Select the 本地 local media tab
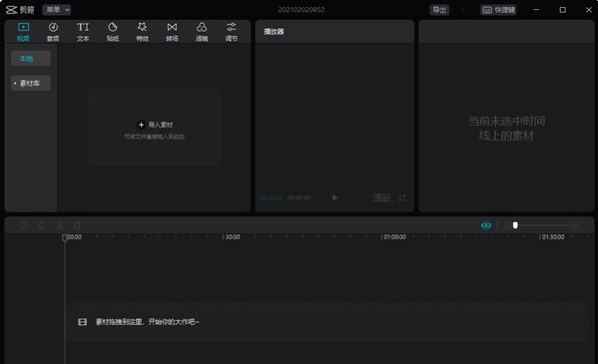Image resolution: width=598 pixels, height=364 pixels. point(31,58)
